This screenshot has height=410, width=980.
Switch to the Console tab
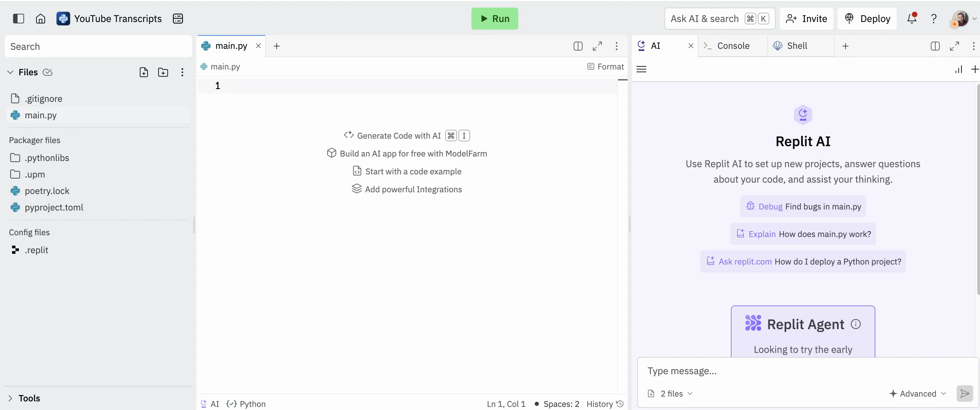733,46
